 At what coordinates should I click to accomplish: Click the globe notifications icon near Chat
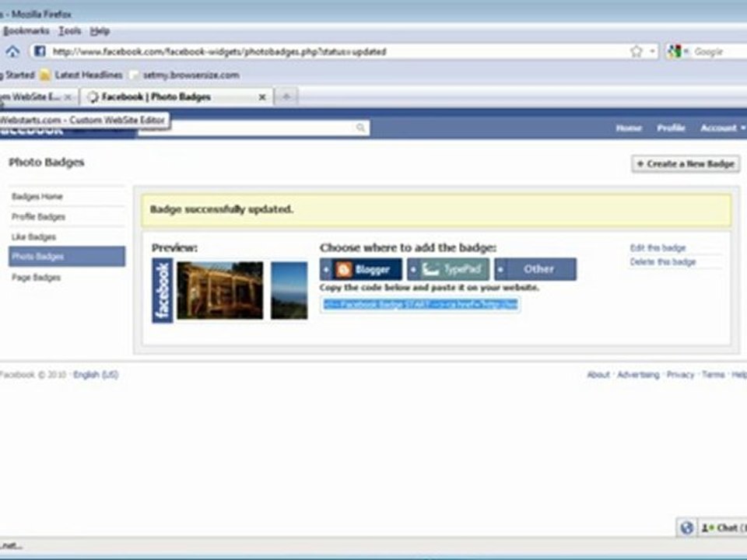coord(686,527)
